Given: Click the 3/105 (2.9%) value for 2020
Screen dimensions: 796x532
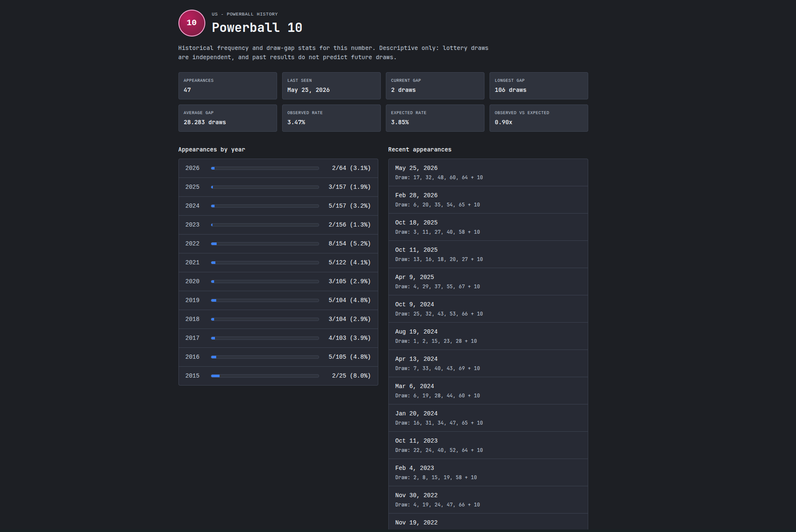Looking at the screenshot, I should coord(350,282).
